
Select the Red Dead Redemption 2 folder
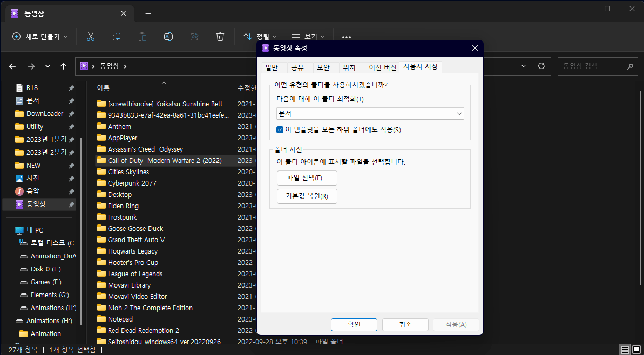[138, 330]
